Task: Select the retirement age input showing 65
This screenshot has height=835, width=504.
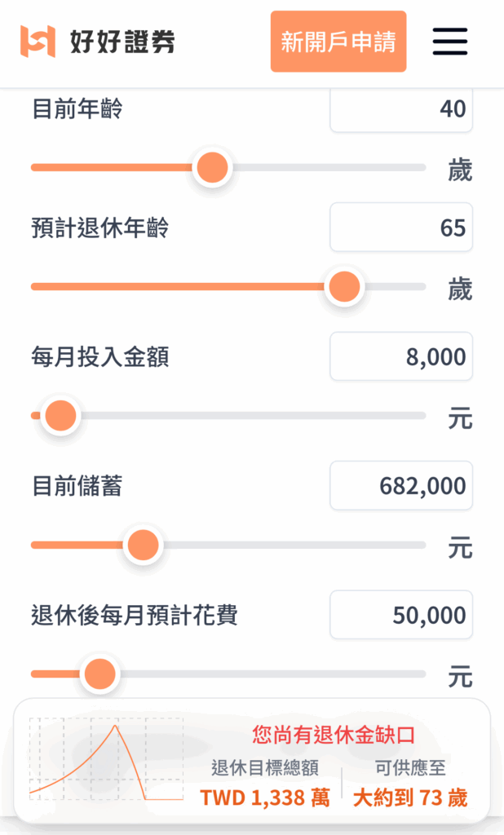Action: pyautogui.click(x=400, y=228)
